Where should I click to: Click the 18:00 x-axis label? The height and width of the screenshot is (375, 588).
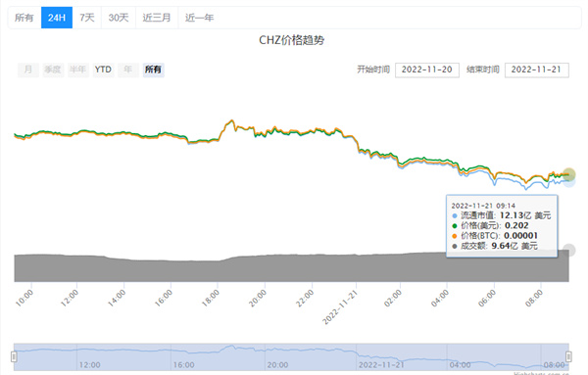click(x=211, y=299)
